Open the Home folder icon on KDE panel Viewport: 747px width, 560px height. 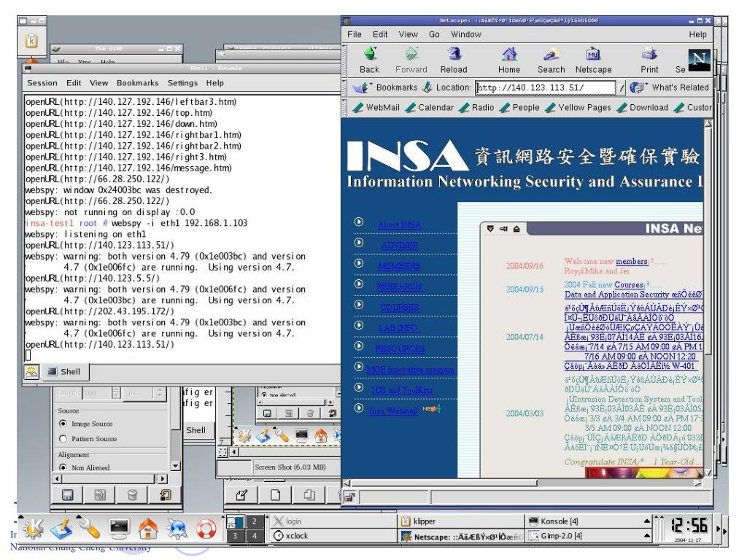(x=148, y=528)
